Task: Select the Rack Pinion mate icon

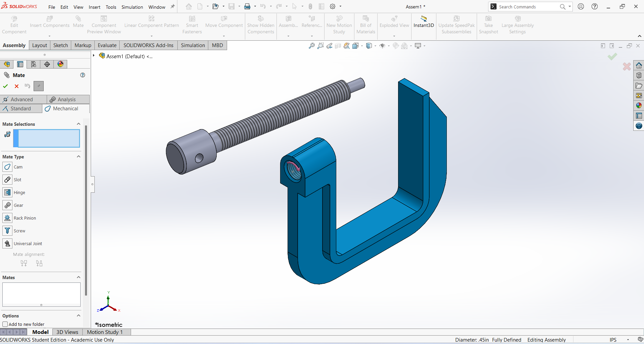Action: coord(7,218)
